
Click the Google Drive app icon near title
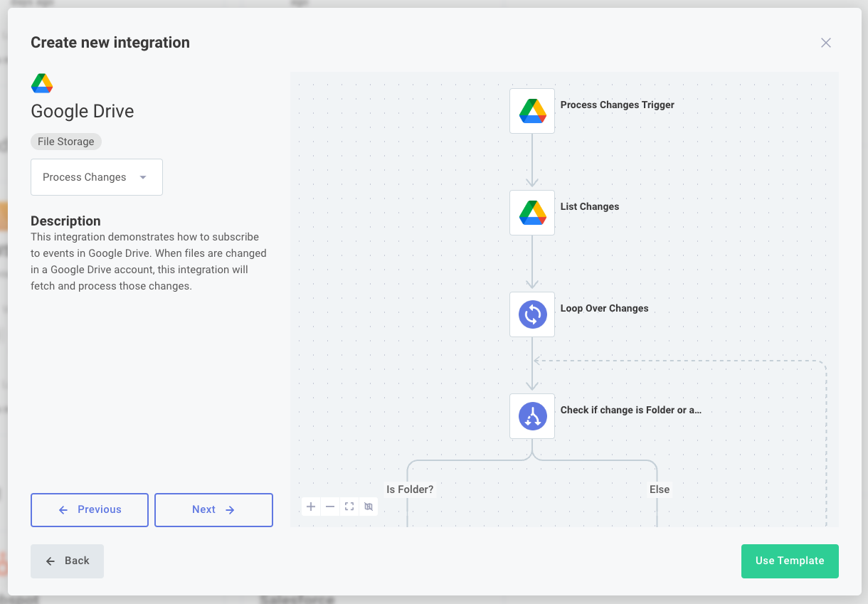pyautogui.click(x=41, y=83)
